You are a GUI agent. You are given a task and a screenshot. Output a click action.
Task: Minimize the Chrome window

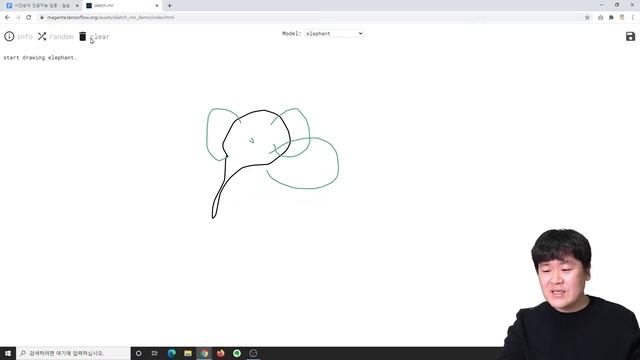coord(602,5)
